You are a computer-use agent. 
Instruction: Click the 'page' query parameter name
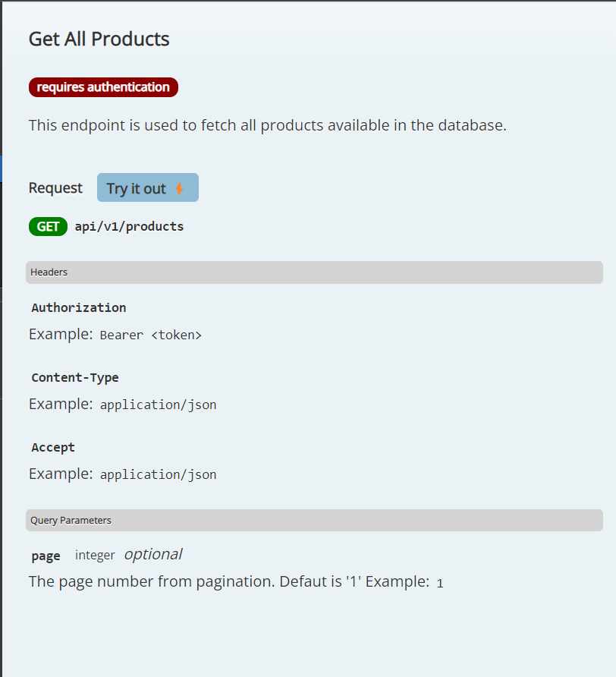coord(46,555)
